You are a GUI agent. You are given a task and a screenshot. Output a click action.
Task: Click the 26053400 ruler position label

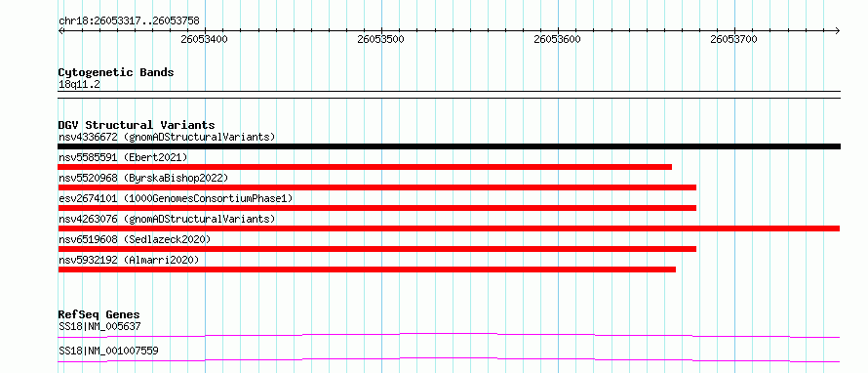coord(204,39)
